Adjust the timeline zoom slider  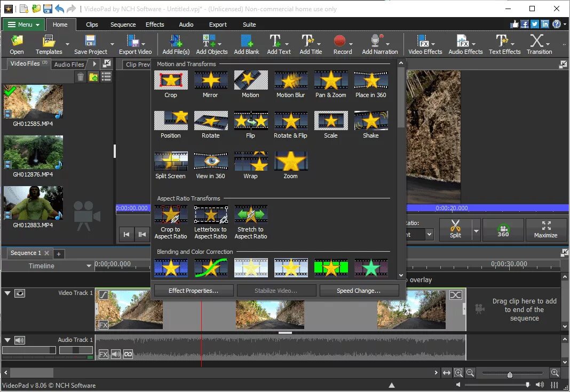[x=510, y=374]
